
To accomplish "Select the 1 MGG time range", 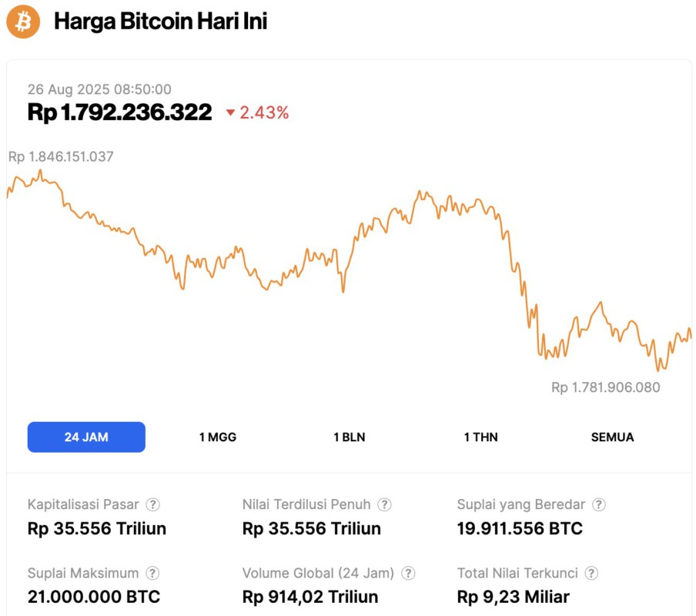I will coord(217,437).
